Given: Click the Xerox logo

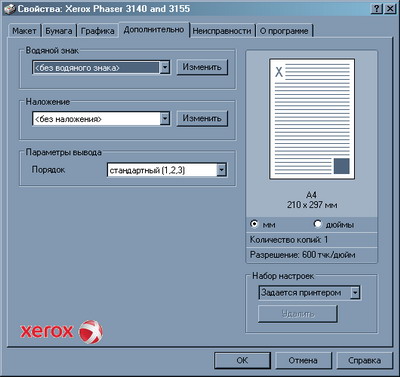Looking at the screenshot, I should 61,332.
